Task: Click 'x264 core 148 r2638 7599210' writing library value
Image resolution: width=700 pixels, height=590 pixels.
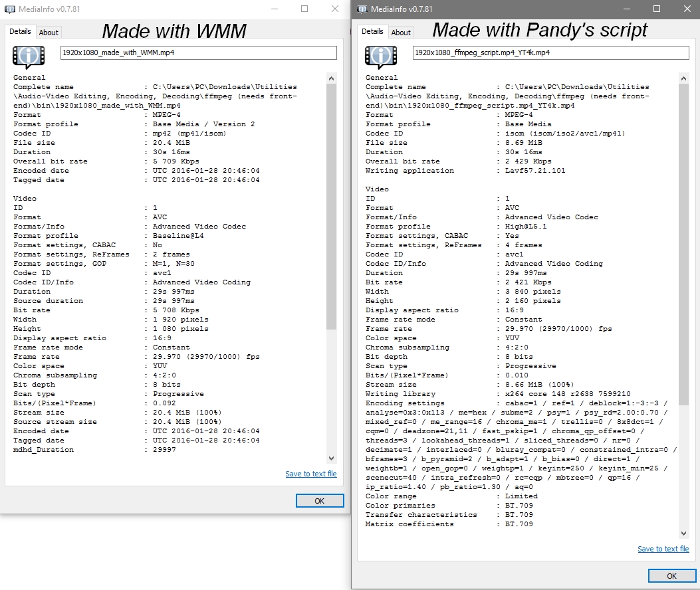Action: (x=568, y=393)
